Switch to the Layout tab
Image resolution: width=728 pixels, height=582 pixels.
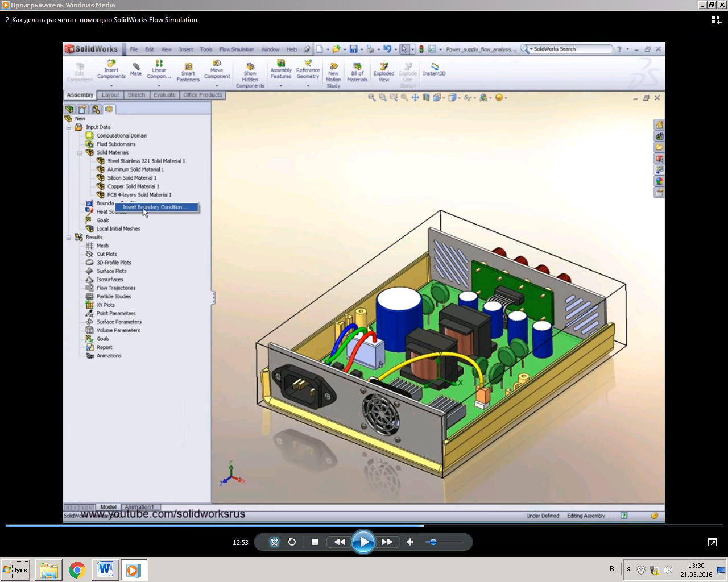pos(110,95)
